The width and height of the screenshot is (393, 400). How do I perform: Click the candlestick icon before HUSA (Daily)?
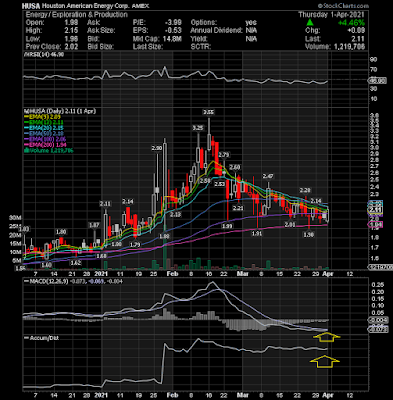25,111
